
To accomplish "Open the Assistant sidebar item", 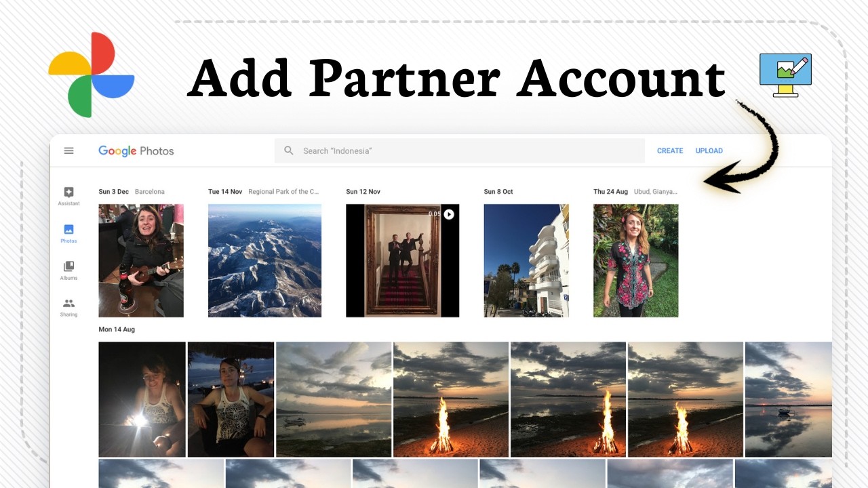I will pos(68,196).
